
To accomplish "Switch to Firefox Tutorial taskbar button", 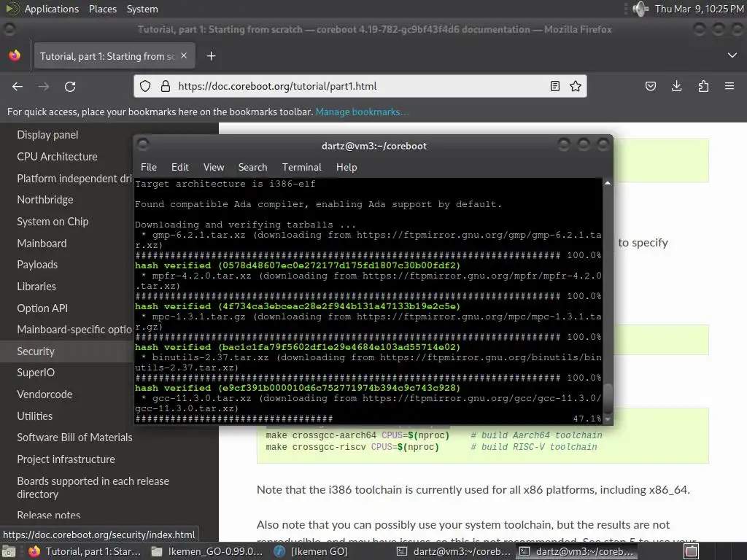I will coord(85,551).
